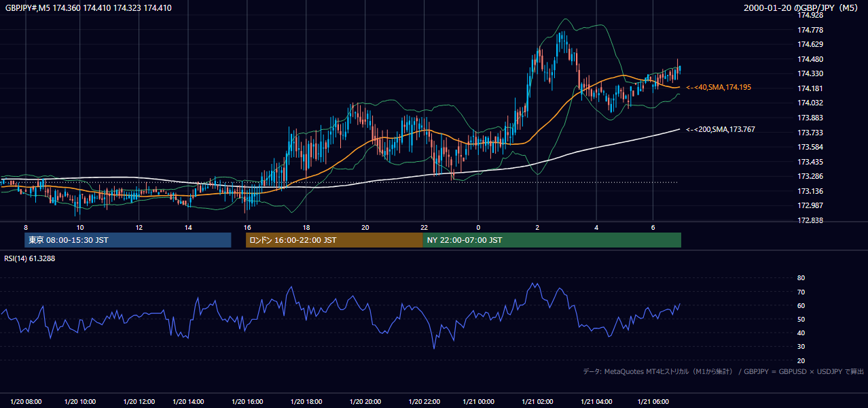Viewport: 868px width, 408px height.
Task: Click the RSI(14) 61.3288 indicator label
Action: tap(29, 258)
